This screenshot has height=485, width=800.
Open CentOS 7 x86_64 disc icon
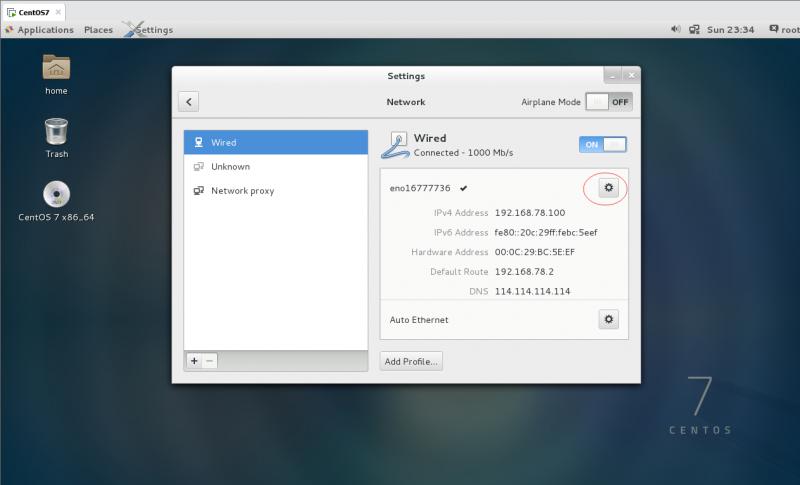[56, 201]
